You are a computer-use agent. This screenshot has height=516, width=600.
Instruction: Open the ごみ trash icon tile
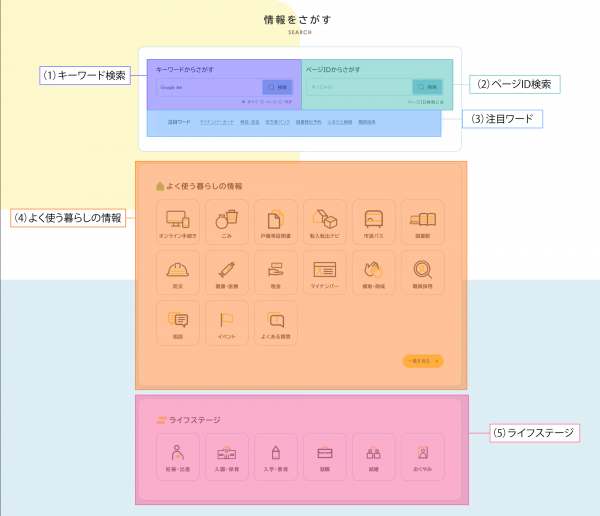(227, 222)
